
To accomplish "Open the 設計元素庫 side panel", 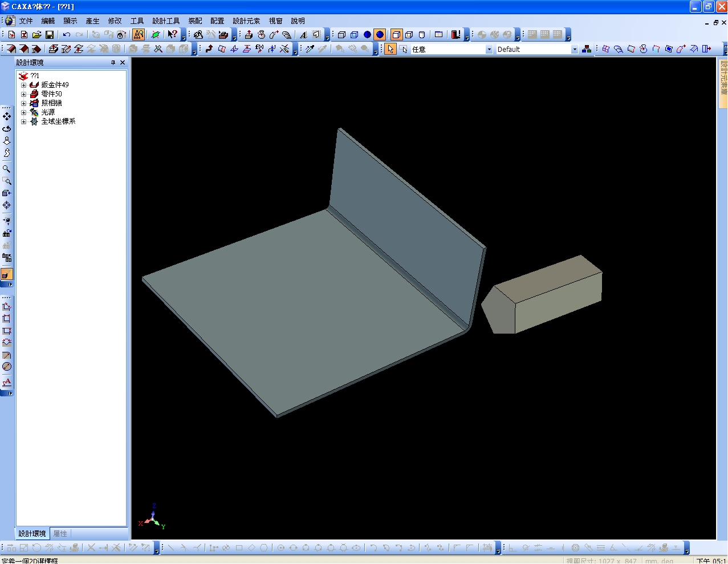I will (x=723, y=83).
